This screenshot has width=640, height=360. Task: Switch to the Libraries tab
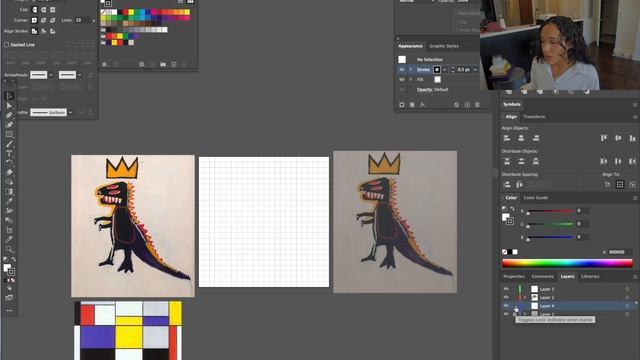pyautogui.click(x=590, y=276)
